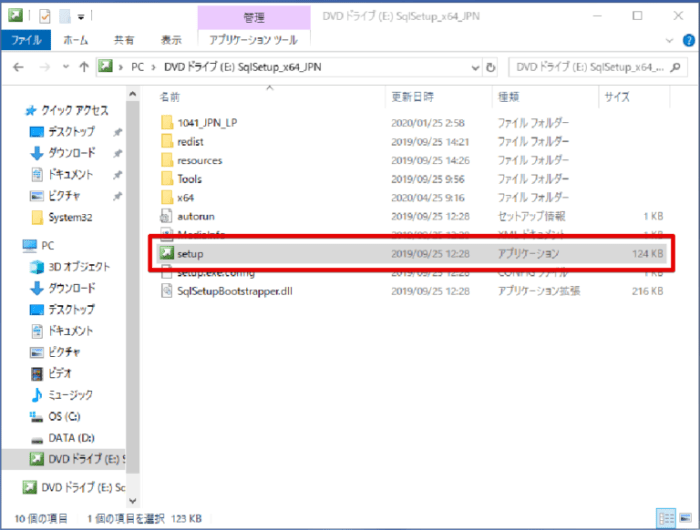Click the new folder icon in quick access toolbar
The image size is (700, 530).
tap(65, 17)
